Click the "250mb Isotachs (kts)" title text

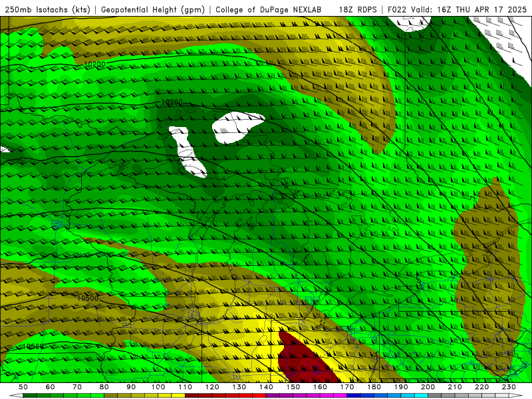click(47, 10)
